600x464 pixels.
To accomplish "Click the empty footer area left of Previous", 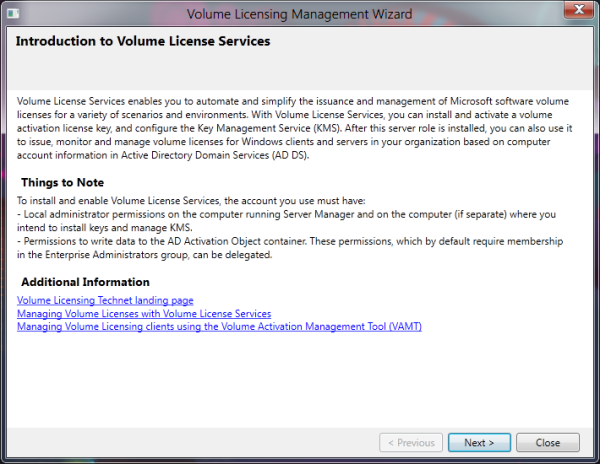I will (191, 443).
